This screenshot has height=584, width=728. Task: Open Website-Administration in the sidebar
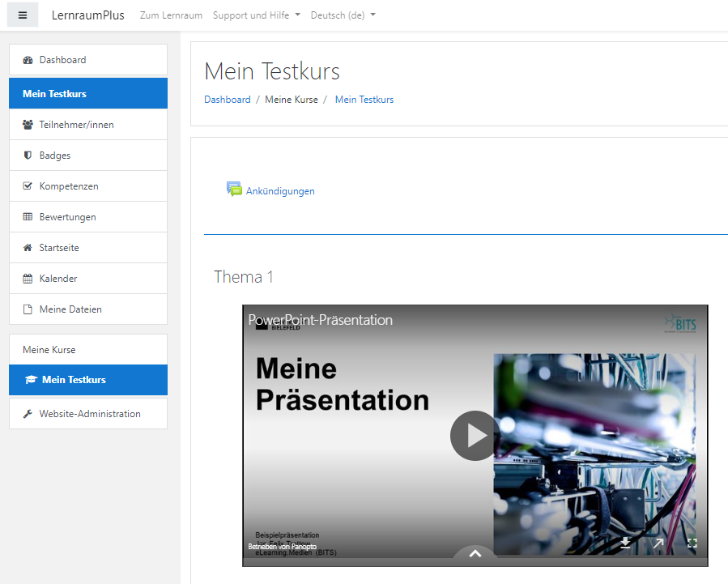tap(88, 414)
